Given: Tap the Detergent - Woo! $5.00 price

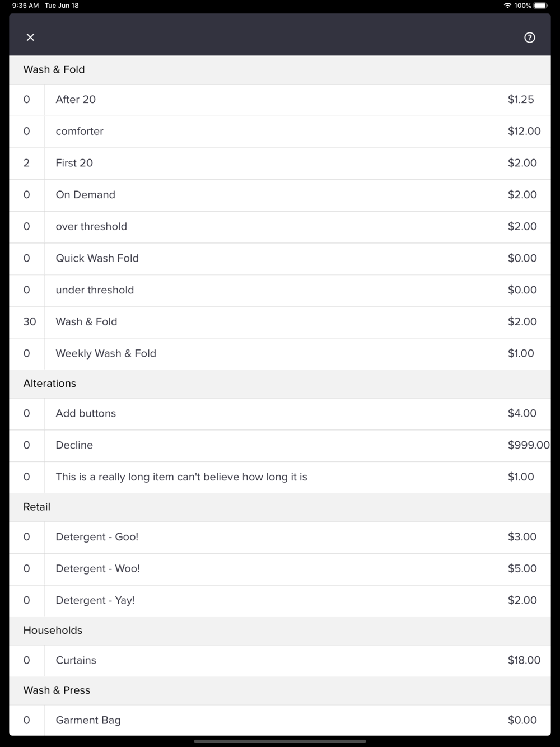Looking at the screenshot, I should (522, 568).
